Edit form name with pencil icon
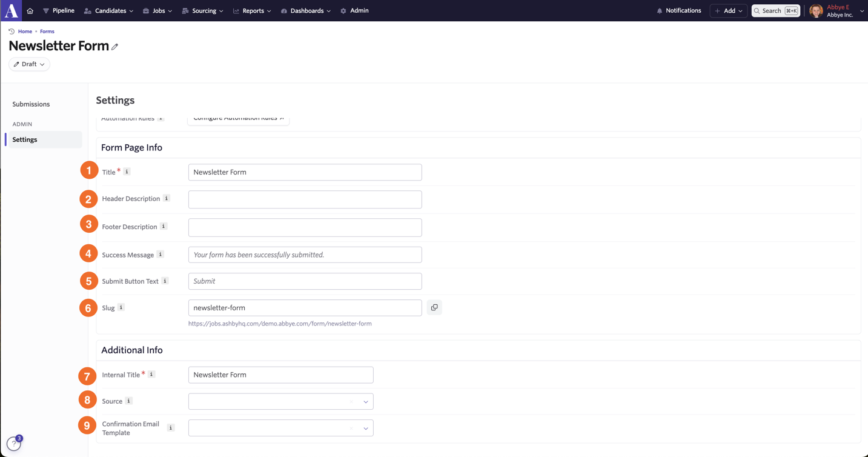This screenshot has height=457, width=868. 114,47
